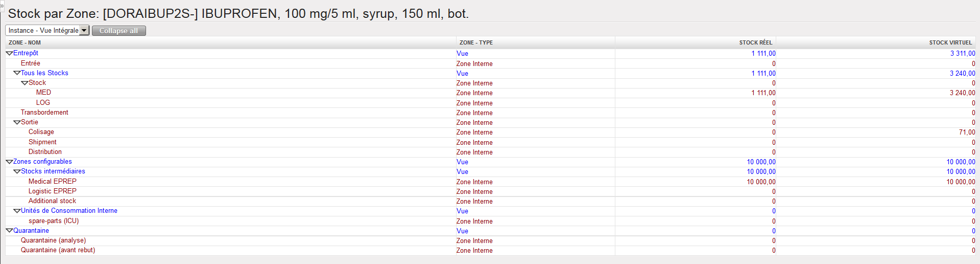This screenshot has width=980, height=264.
Task: Open the Medical EPREP zone
Action: [52, 182]
